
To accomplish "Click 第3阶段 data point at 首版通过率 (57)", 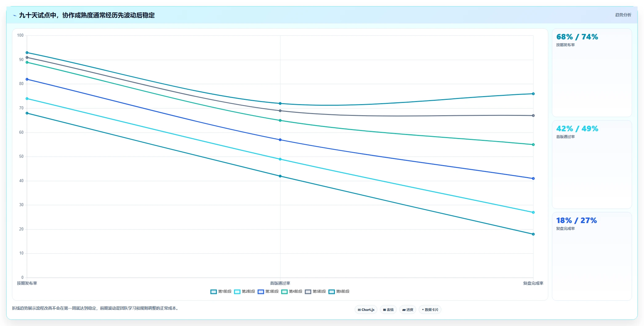I will coord(280,140).
